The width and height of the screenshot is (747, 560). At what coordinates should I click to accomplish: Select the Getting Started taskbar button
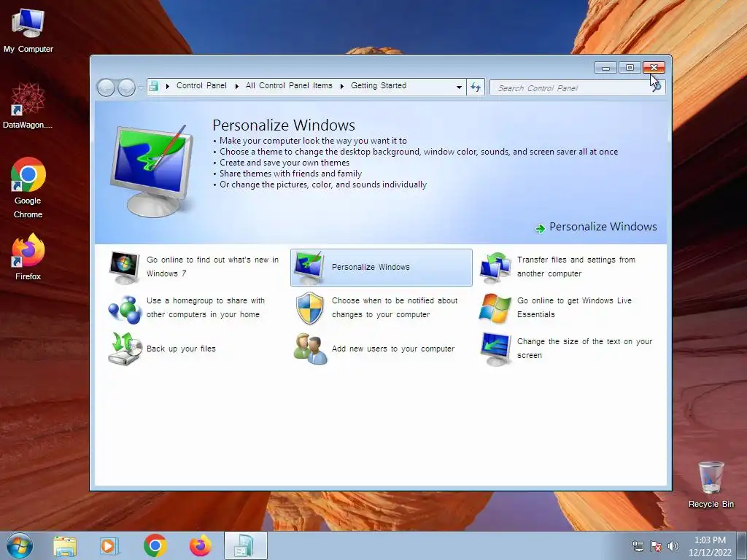pyautogui.click(x=245, y=545)
